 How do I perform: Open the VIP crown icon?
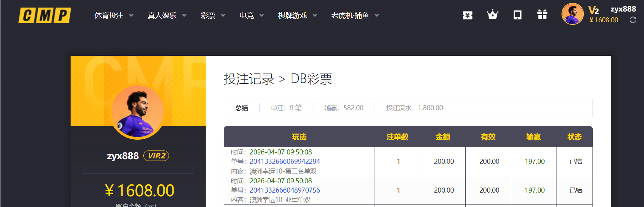click(492, 15)
